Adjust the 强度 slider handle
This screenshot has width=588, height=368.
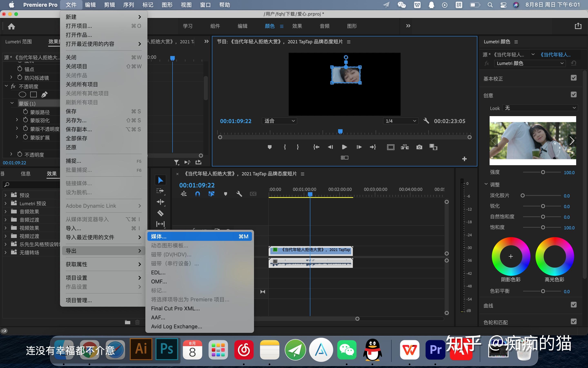coord(543,172)
